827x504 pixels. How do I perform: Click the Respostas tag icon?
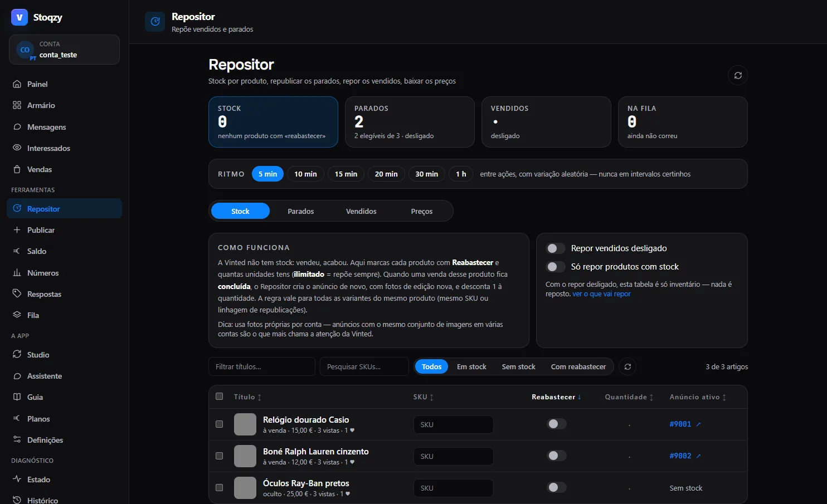[x=17, y=294]
